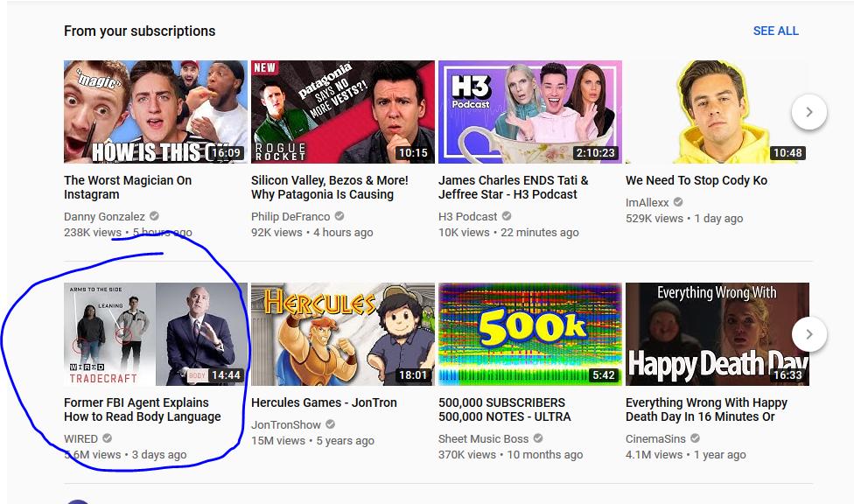Click text 4.1M views • 1 year ago

click(686, 455)
